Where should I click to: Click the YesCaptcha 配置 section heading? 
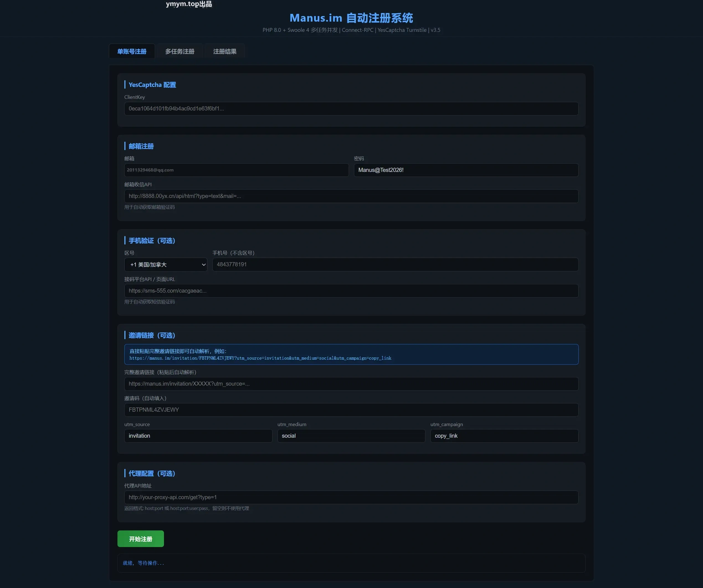pyautogui.click(x=152, y=85)
